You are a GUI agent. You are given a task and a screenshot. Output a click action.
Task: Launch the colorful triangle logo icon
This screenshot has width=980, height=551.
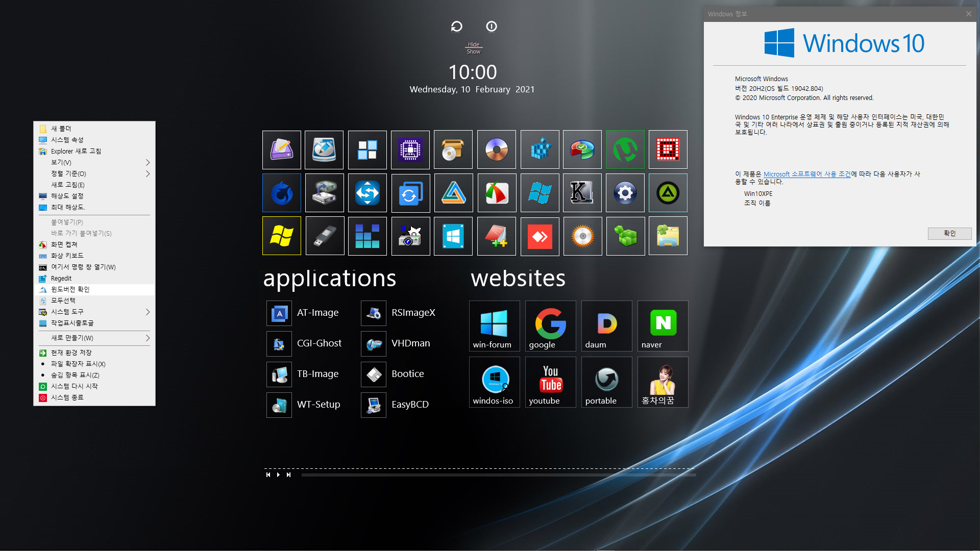pos(454,193)
